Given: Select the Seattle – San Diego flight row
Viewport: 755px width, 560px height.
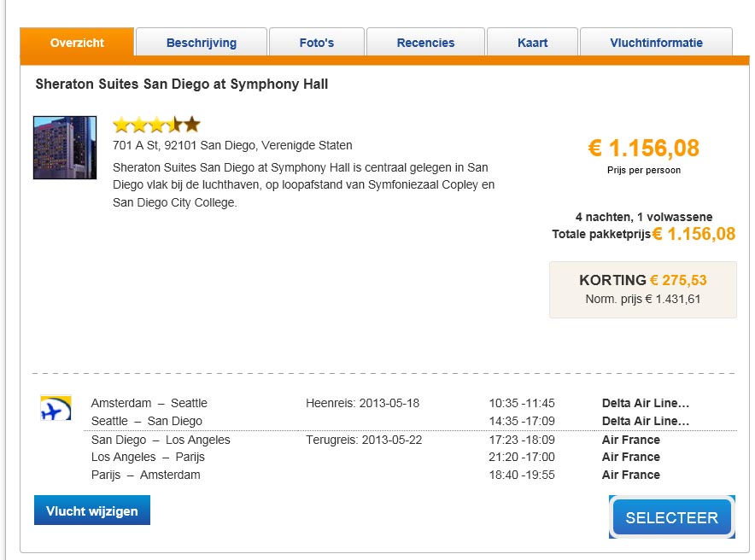Looking at the screenshot, I should coord(147,421).
